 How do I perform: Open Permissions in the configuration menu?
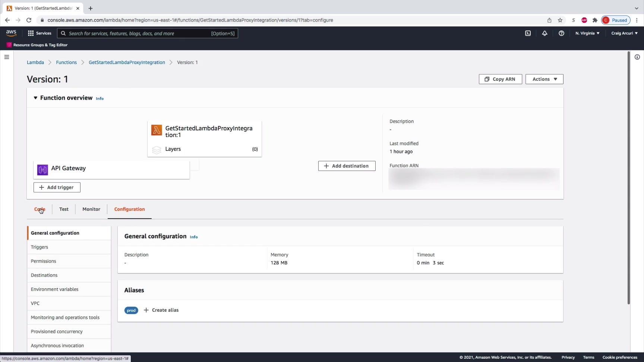69,261
